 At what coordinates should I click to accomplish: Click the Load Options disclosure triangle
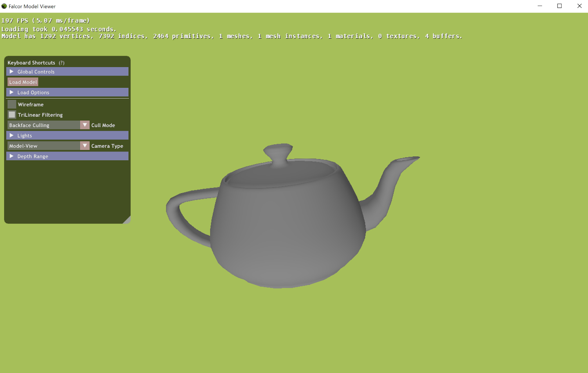(11, 92)
